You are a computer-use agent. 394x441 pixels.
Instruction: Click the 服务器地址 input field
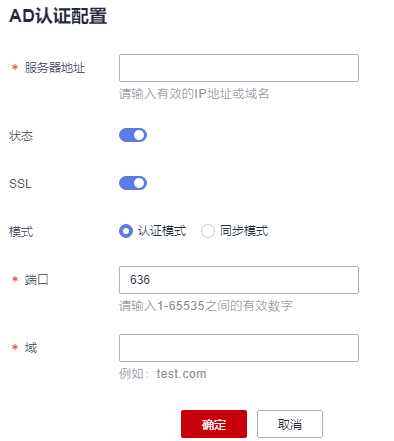(x=239, y=68)
